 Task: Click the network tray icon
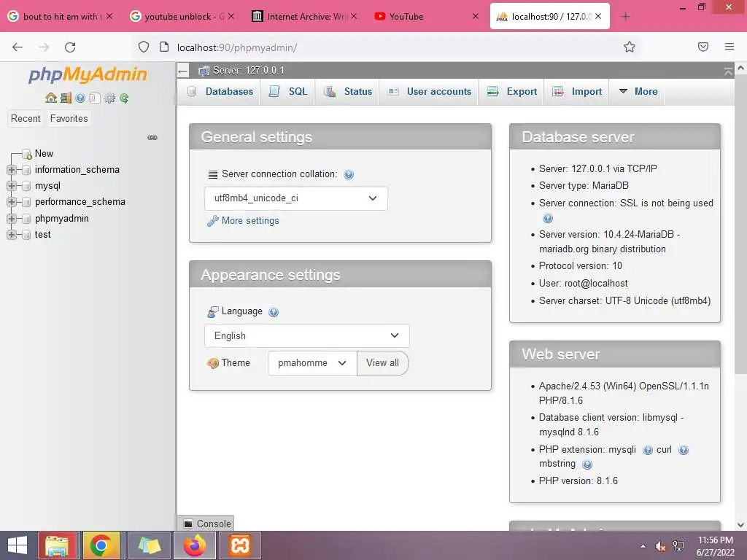(678, 546)
